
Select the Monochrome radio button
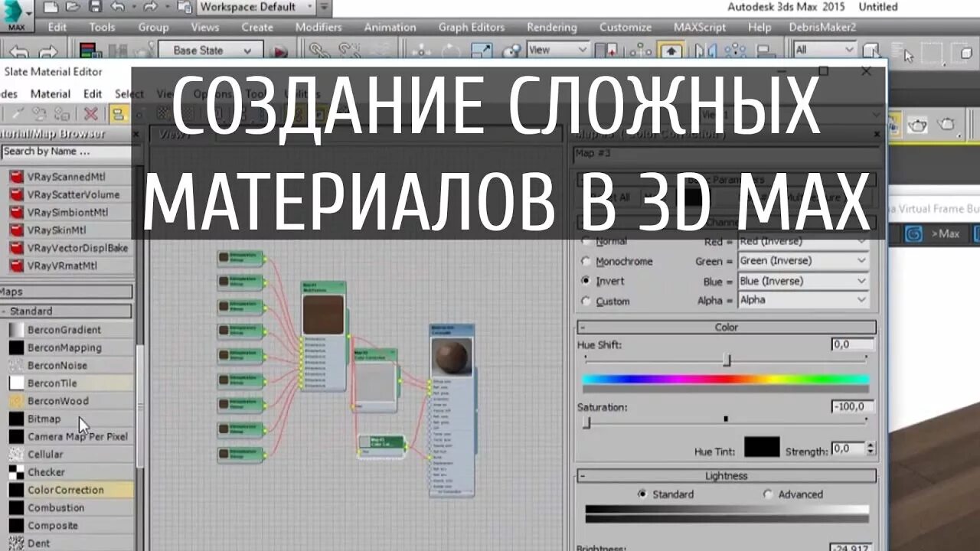586,261
